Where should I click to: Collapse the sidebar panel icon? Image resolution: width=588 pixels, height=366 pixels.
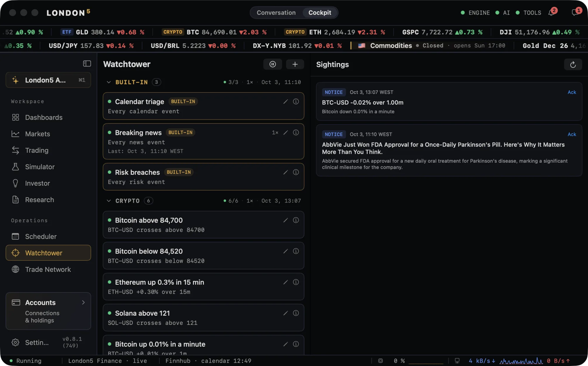click(x=87, y=64)
